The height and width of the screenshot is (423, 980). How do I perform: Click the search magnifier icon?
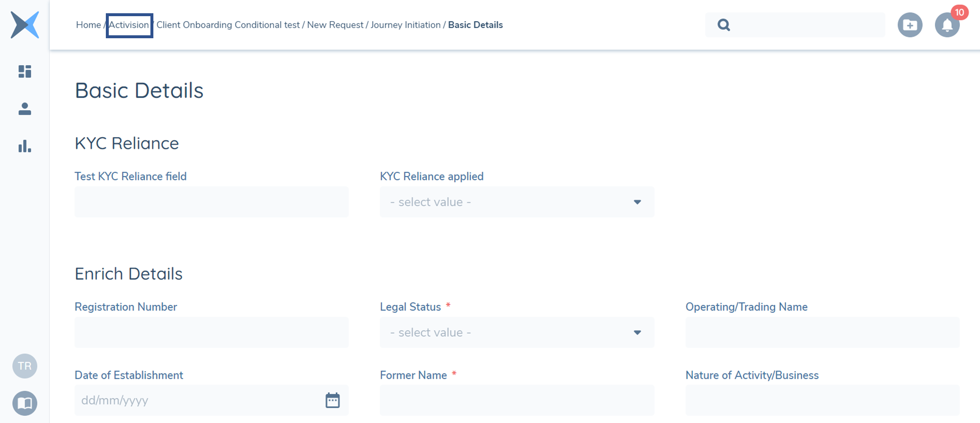pyautogui.click(x=724, y=25)
